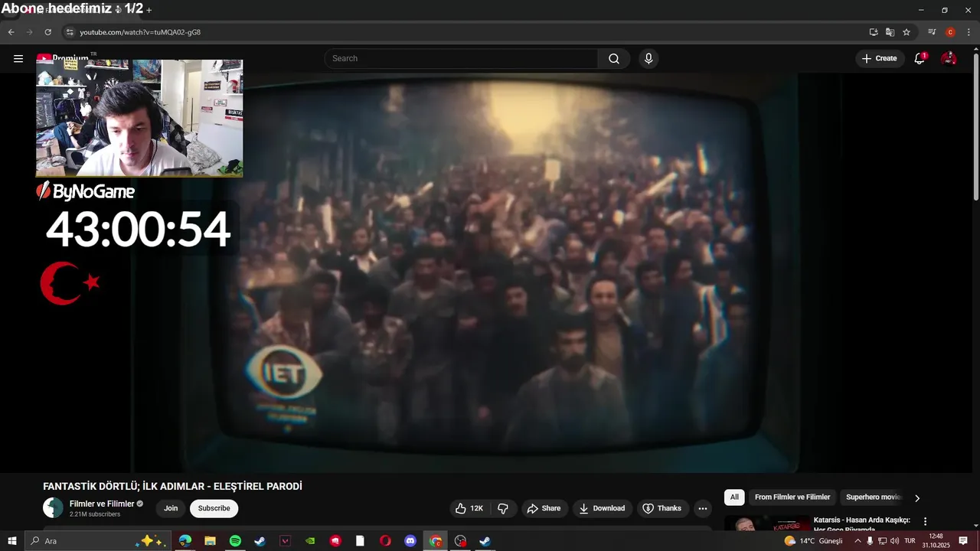
Task: Open Discord from the taskbar
Action: pos(410,541)
